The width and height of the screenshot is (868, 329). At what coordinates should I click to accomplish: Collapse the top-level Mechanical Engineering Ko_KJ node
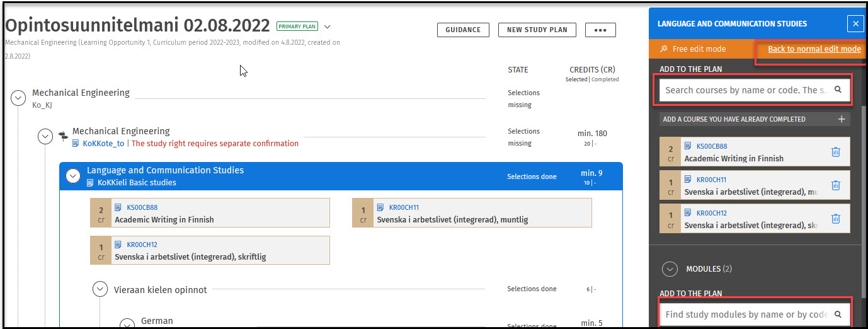(19, 98)
